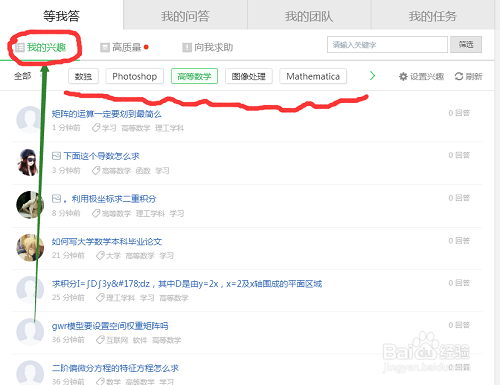Screen dimensions: 500x385
Task: Open question 下面这个导数怎么求
Action: 102,156
